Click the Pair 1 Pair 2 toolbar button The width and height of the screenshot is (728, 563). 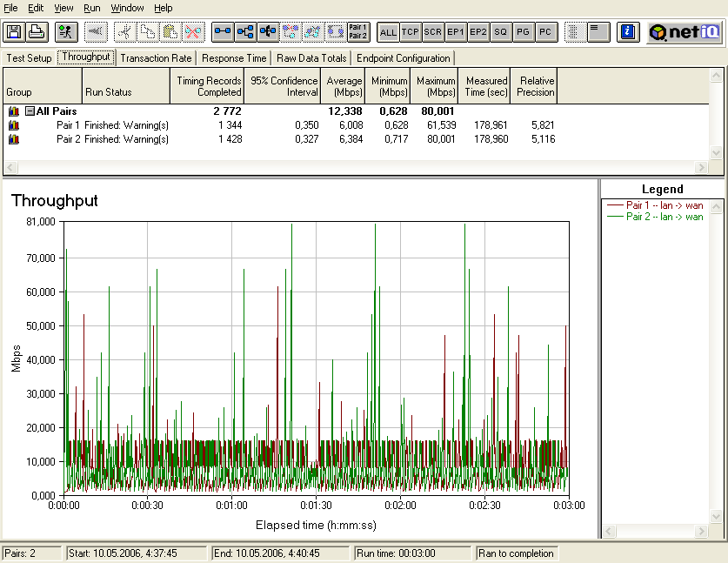[x=357, y=32]
